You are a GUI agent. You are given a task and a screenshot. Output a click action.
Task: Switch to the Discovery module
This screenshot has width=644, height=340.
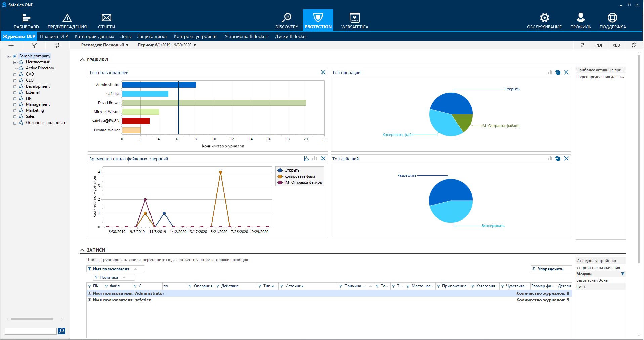point(287,21)
